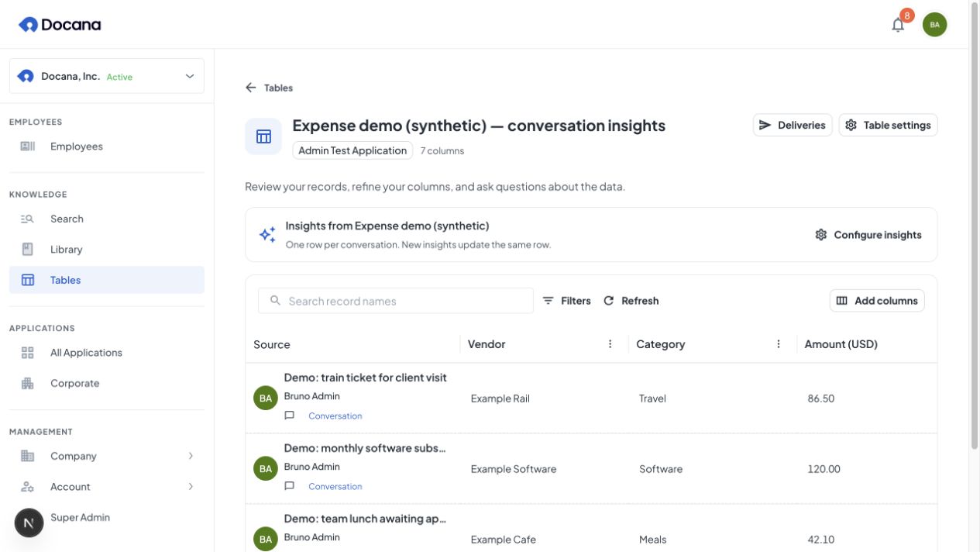This screenshot has width=980, height=552.
Task: Open Super Admin in the sidebar
Action: (x=80, y=517)
